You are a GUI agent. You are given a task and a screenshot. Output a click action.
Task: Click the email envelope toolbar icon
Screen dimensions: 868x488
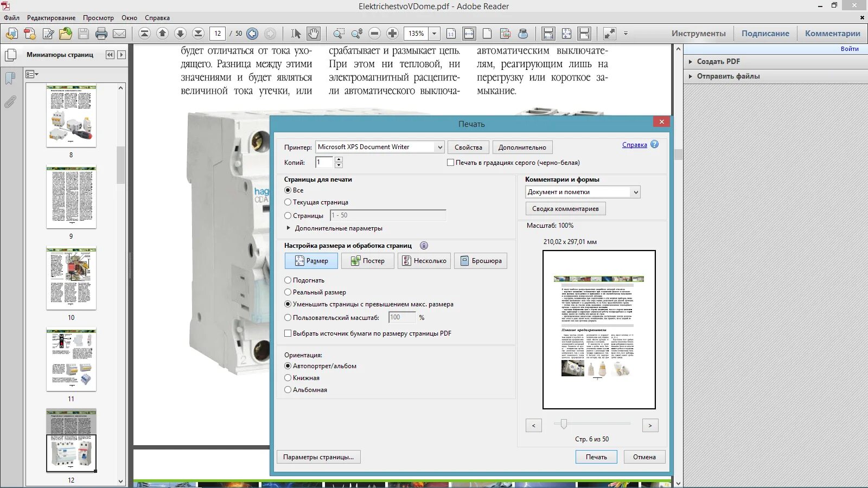[x=119, y=34]
